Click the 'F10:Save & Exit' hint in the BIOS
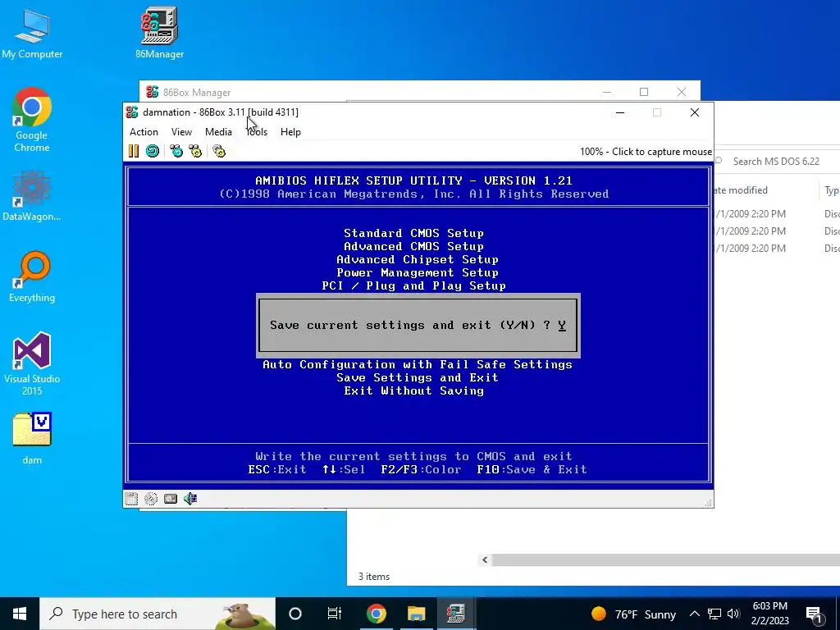 [x=532, y=469]
